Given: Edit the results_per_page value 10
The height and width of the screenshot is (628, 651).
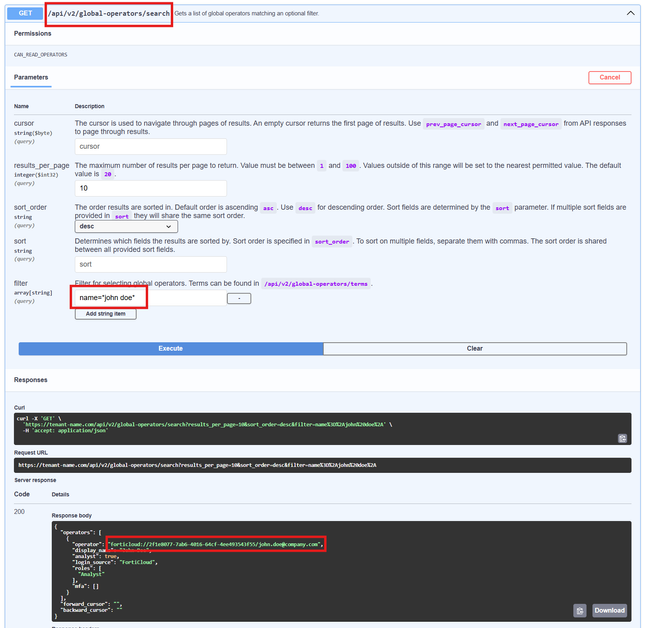Looking at the screenshot, I should [x=151, y=188].
